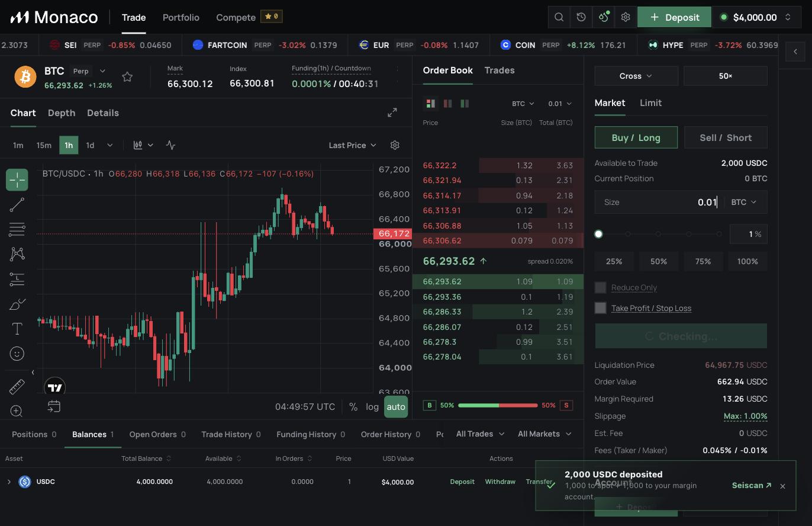This screenshot has height=526, width=812.
Task: Show asks-only order book layout
Action: click(448, 104)
